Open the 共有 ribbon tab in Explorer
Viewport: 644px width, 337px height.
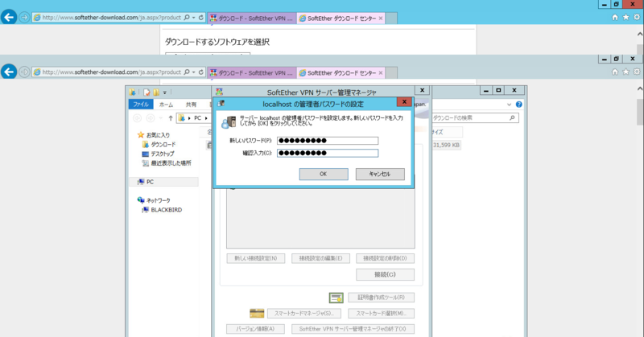[x=191, y=105]
